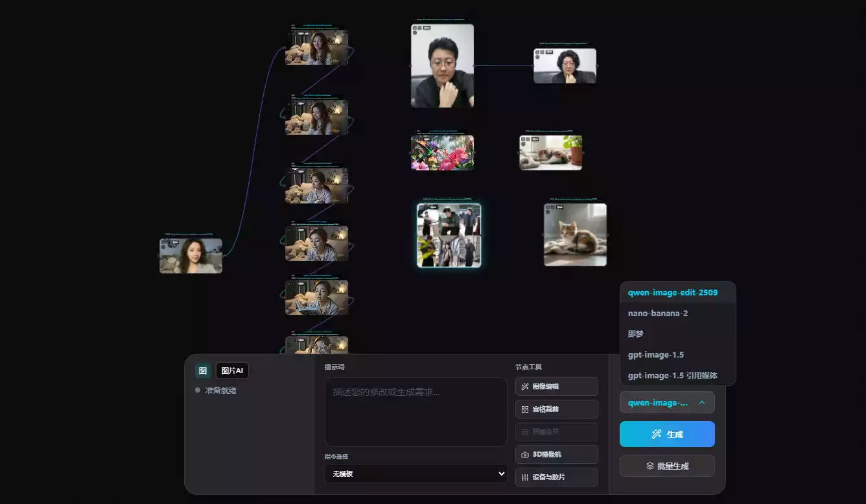This screenshot has width=866, height=504.
Task: Open the 宫格裁剪 grid crop tool
Action: 556,409
